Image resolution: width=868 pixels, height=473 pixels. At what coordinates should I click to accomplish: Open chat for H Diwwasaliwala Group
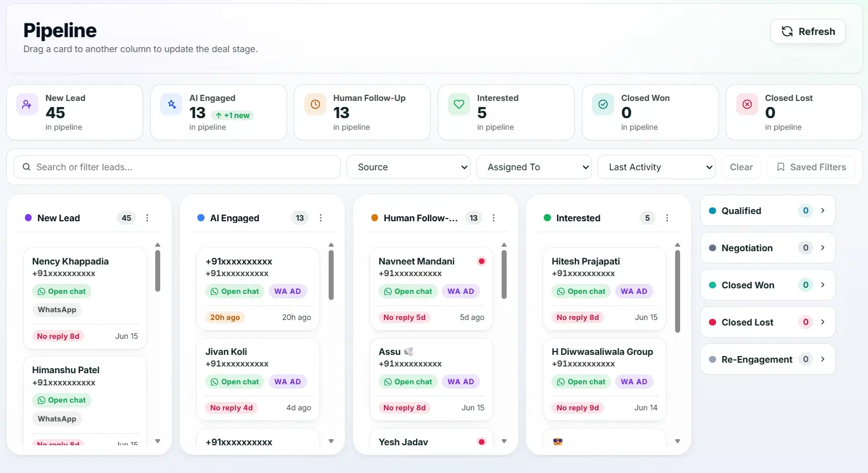coord(581,382)
